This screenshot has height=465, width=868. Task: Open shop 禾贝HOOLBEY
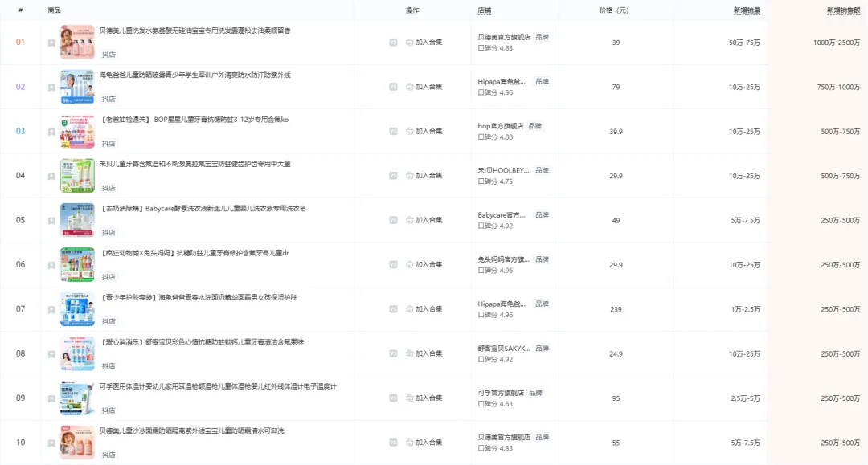tap(503, 170)
